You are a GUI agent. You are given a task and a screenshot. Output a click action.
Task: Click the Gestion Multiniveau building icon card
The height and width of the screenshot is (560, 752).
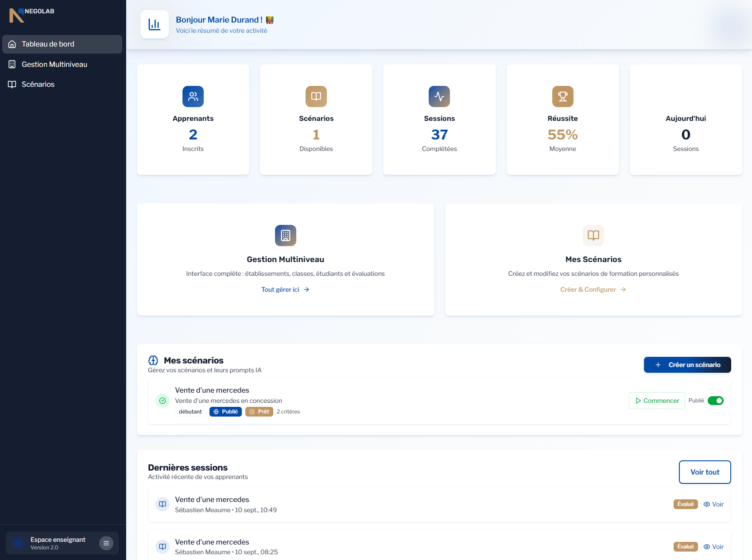pyautogui.click(x=286, y=236)
